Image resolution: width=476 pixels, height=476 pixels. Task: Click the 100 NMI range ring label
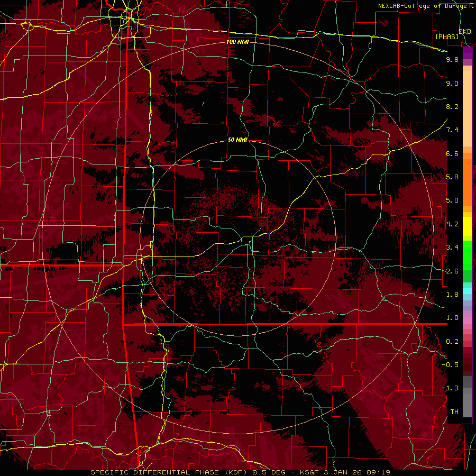tap(237, 42)
